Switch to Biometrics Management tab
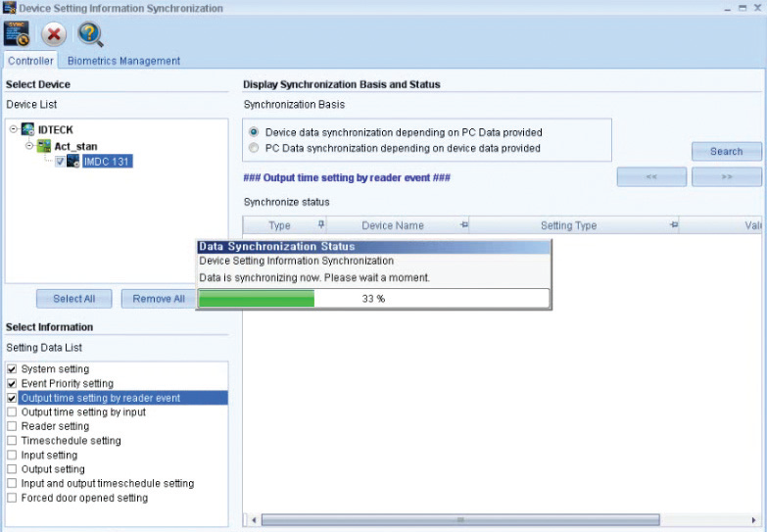Screen dimensions: 767x532 (123, 61)
